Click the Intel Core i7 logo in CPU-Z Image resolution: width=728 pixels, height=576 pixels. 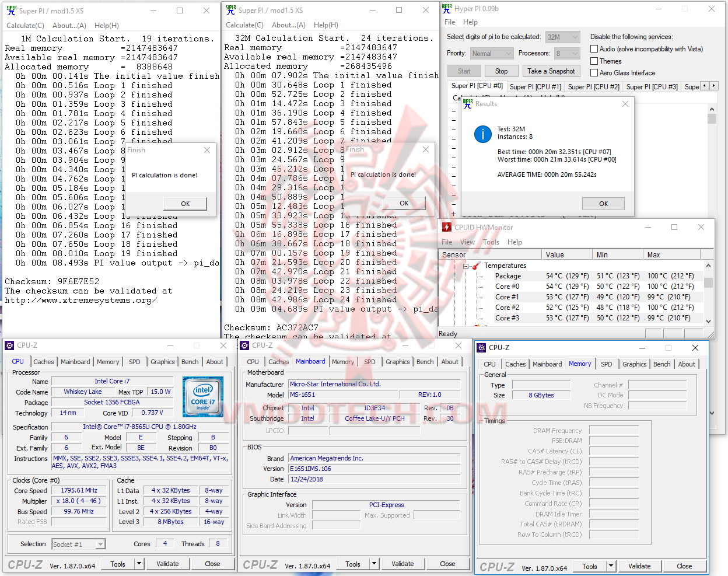203,397
